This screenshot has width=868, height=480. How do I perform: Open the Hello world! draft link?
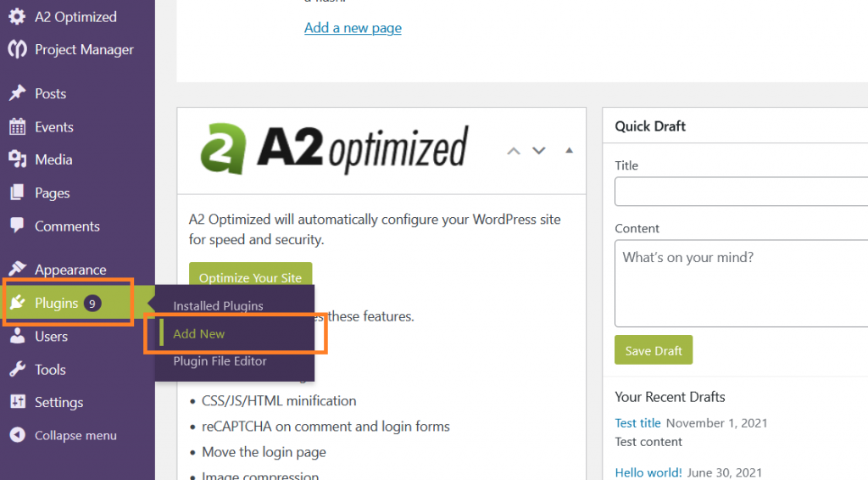point(648,472)
